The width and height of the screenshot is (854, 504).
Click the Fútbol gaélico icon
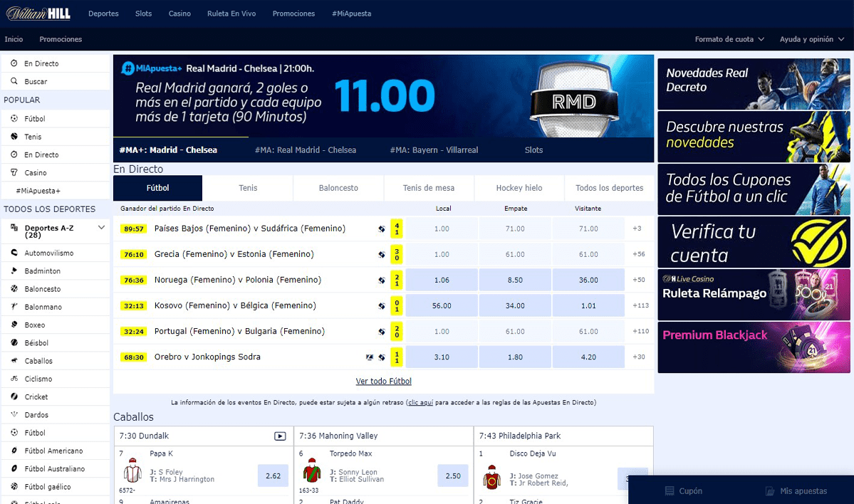(14, 486)
